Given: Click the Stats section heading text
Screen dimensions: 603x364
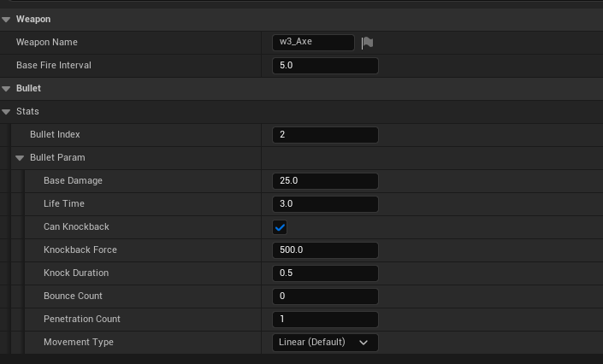Looking at the screenshot, I should coord(27,111).
